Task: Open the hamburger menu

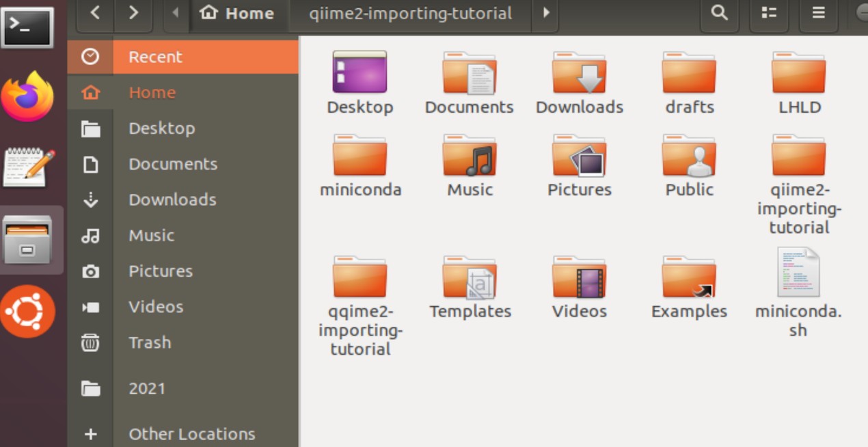Action: point(818,13)
